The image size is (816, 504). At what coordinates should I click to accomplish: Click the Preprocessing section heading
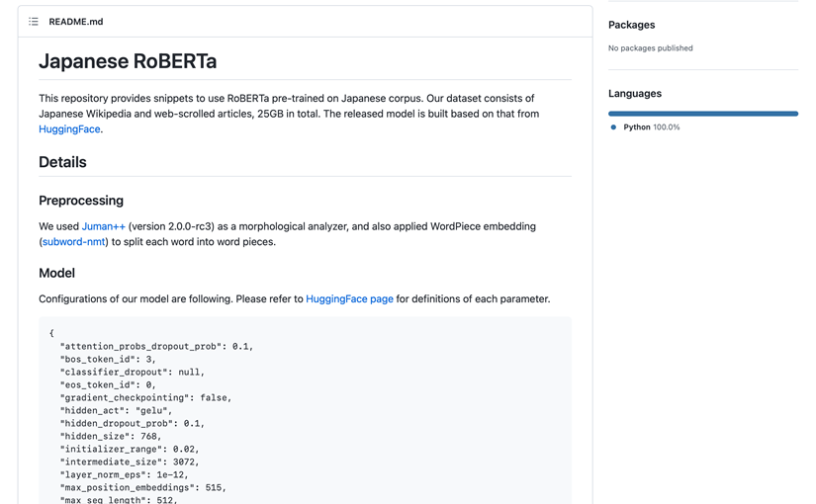pyautogui.click(x=81, y=201)
